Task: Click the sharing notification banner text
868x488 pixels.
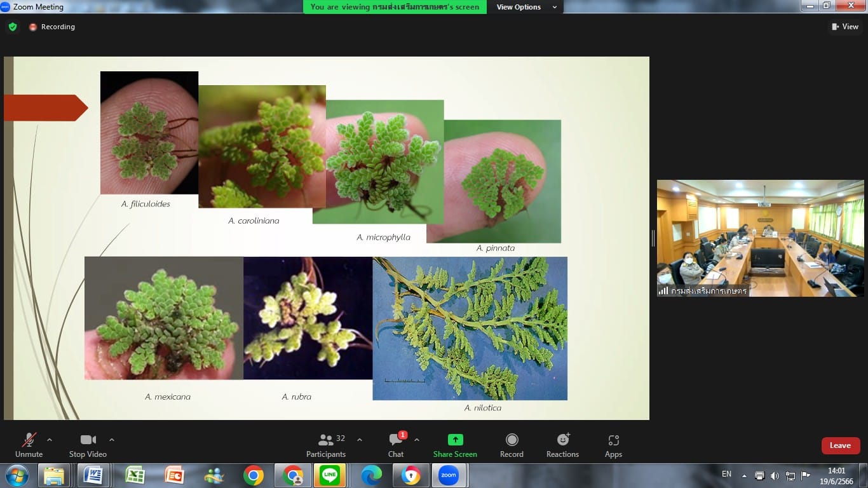Action: (395, 7)
